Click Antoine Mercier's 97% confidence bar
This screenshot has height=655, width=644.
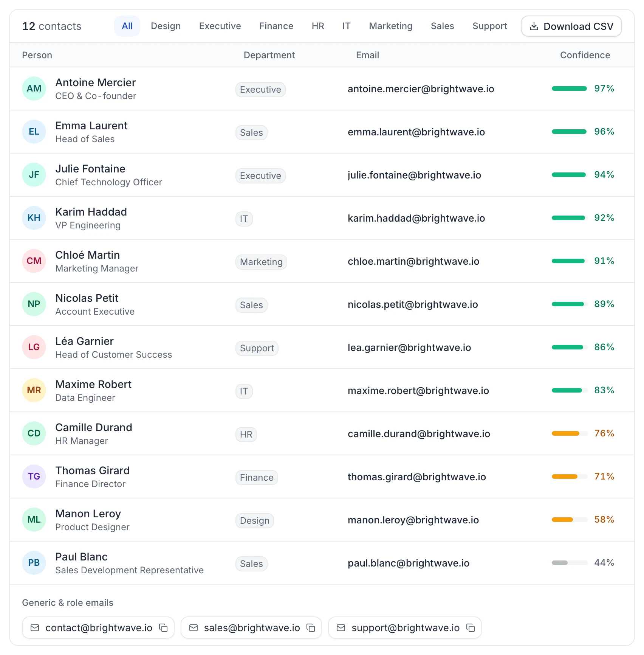[x=570, y=88]
